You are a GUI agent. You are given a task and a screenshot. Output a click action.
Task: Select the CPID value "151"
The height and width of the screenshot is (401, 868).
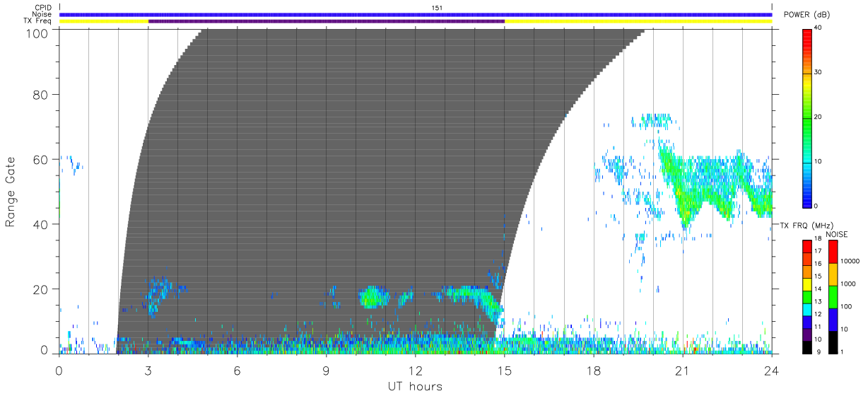click(x=436, y=8)
